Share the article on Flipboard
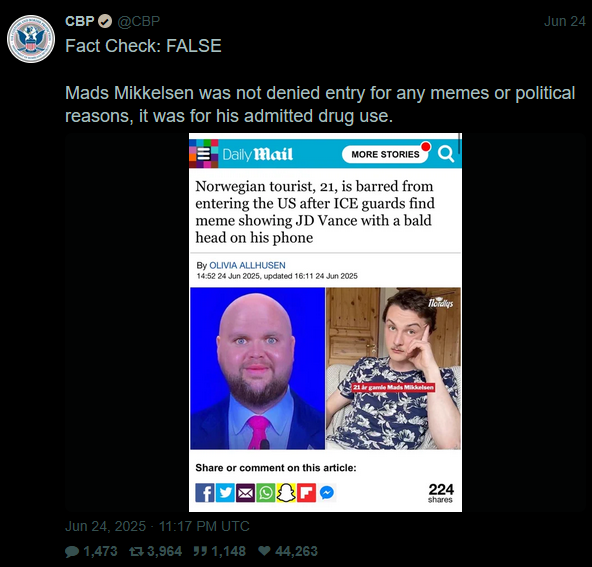 pyautogui.click(x=307, y=493)
